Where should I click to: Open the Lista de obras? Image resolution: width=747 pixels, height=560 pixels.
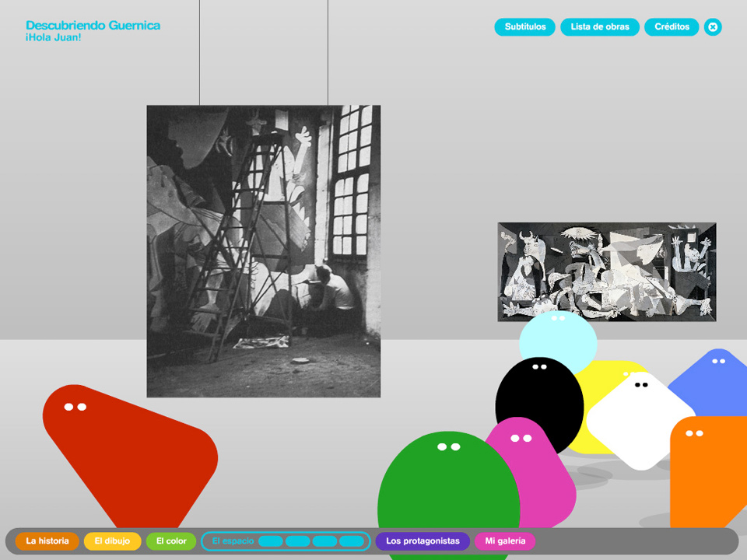pos(600,27)
